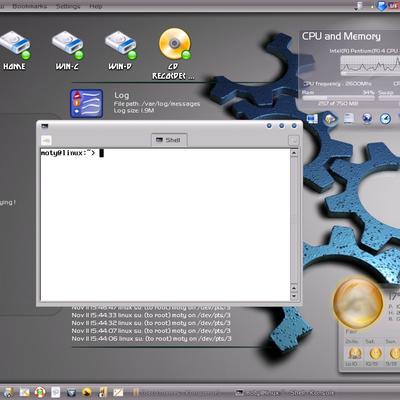Click the Log file path text

157,104
